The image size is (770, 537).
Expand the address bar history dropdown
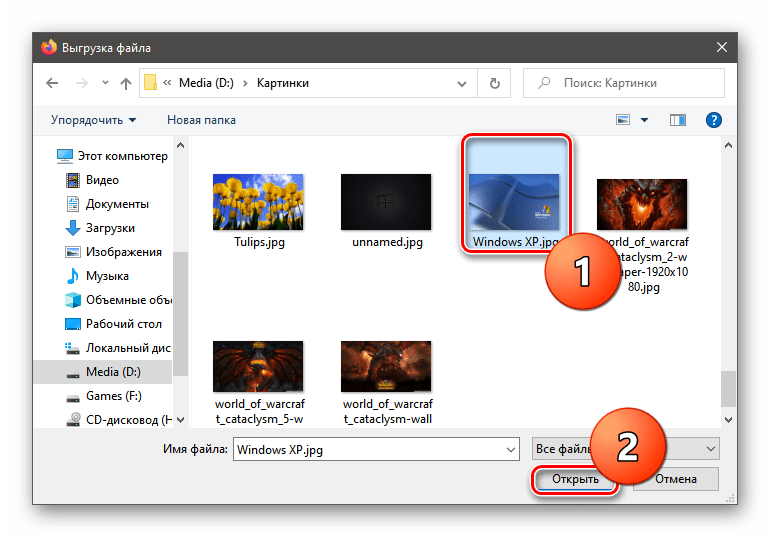[x=462, y=83]
